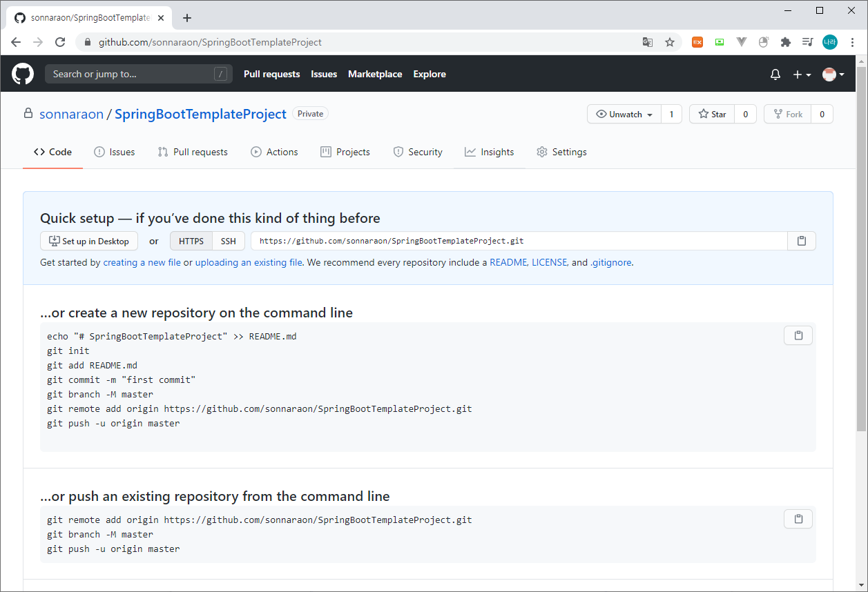Screen dimensions: 868x592
Task: Click the Set up in Desktop button
Action: point(89,241)
